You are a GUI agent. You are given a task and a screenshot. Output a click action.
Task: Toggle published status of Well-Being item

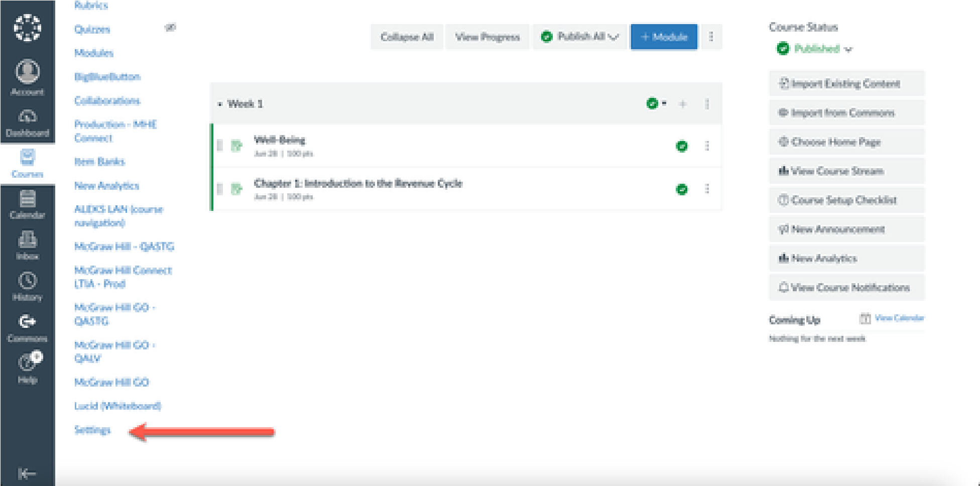click(x=682, y=146)
